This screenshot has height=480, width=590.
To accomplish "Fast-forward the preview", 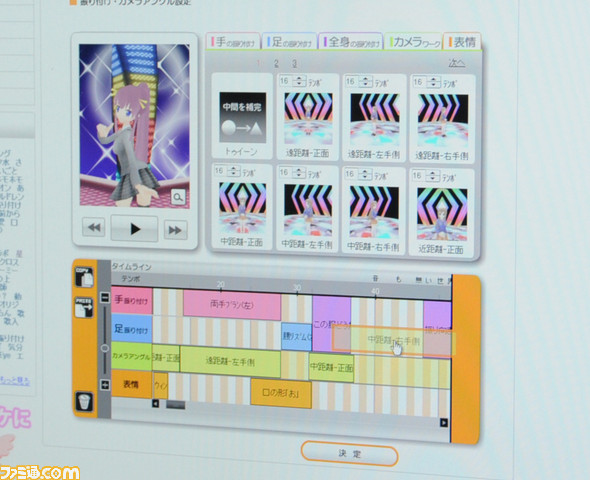I will [175, 229].
